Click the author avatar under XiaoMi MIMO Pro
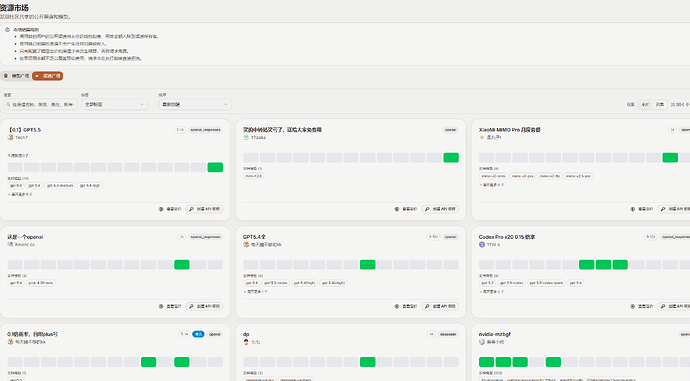The height and width of the screenshot is (381, 690). [482, 137]
